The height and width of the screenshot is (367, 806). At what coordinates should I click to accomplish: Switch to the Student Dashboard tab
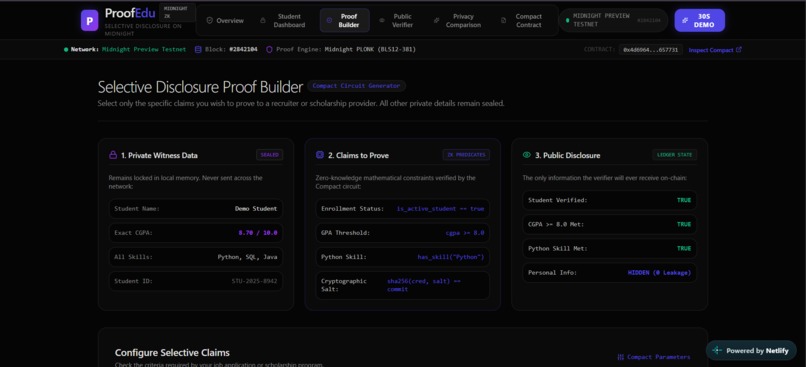point(283,21)
